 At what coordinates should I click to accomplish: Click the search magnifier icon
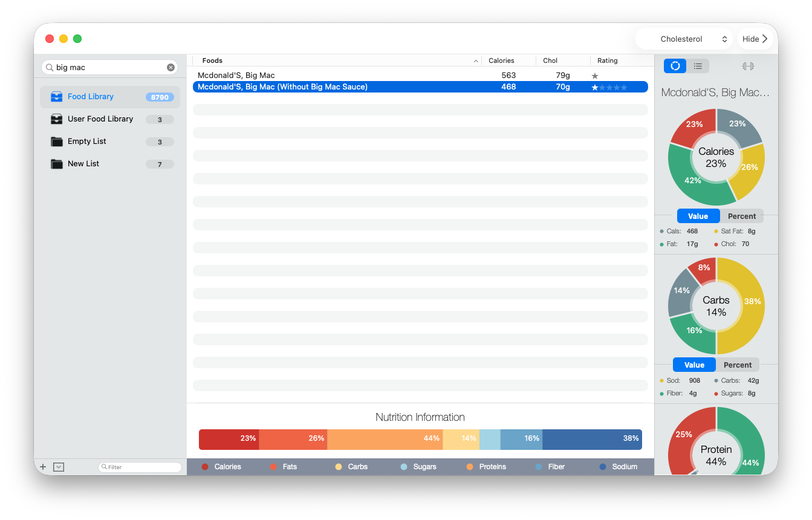[50, 67]
